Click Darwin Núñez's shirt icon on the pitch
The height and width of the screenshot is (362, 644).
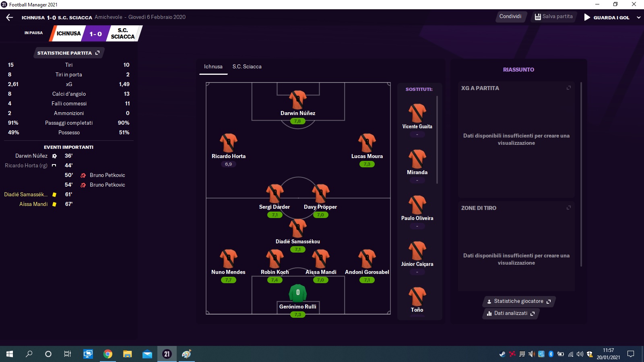[298, 100]
